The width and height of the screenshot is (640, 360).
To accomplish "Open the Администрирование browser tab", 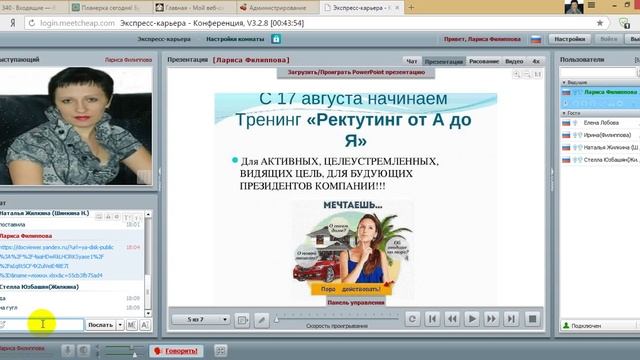I will pos(278,7).
